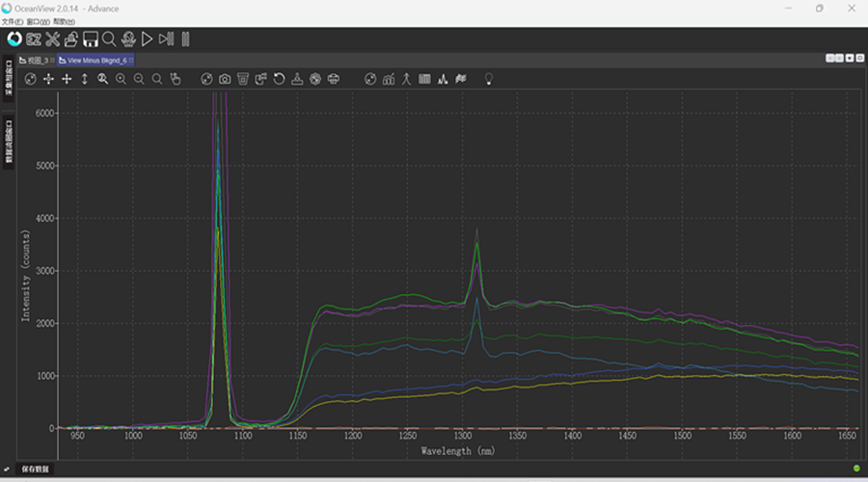The image size is (868, 482).
Task: Select the View Minus Bkgnd_6 tab
Action: click(96, 60)
